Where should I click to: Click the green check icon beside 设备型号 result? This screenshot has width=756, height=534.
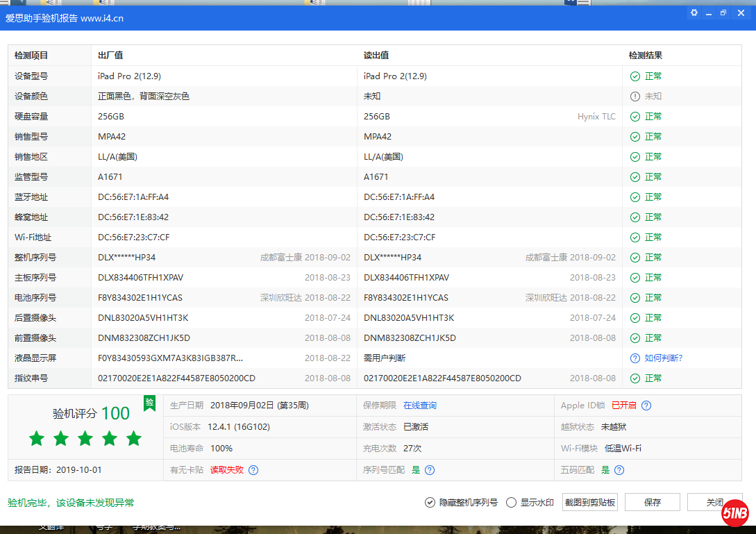[635, 76]
